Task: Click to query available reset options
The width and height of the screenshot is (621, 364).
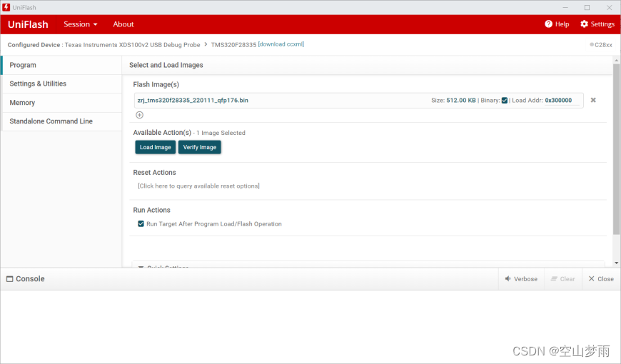Action: pos(198,186)
